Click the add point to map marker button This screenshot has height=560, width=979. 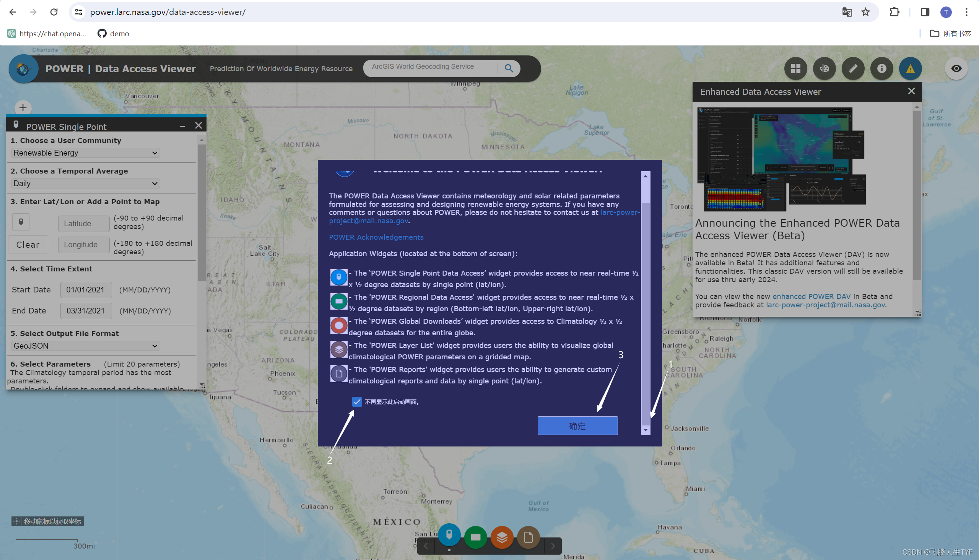[x=21, y=222]
